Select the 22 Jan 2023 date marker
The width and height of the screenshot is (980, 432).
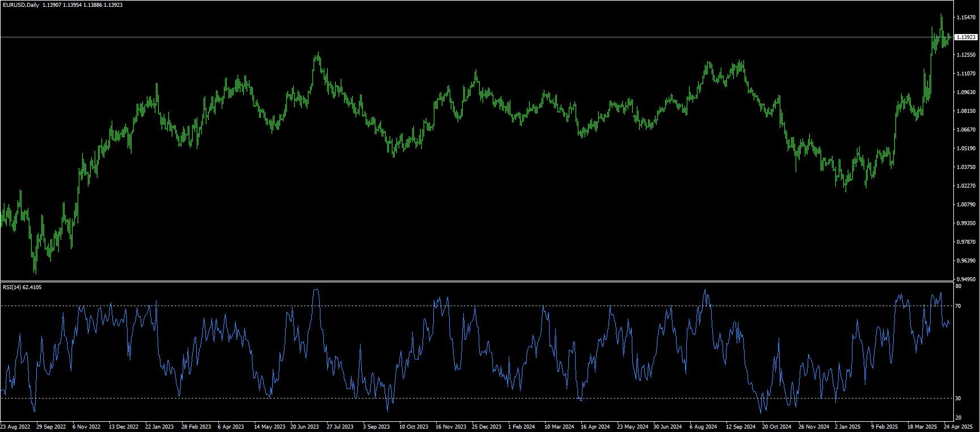(x=159, y=427)
